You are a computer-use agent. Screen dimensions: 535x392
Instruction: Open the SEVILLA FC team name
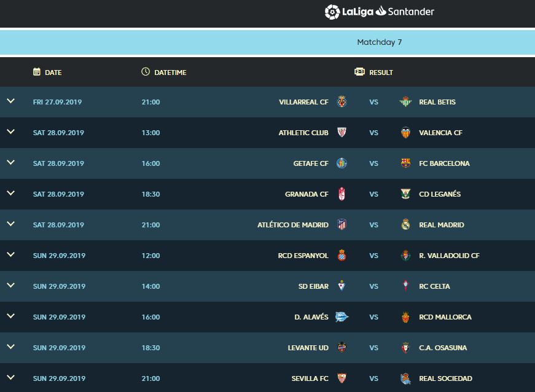pyautogui.click(x=310, y=378)
